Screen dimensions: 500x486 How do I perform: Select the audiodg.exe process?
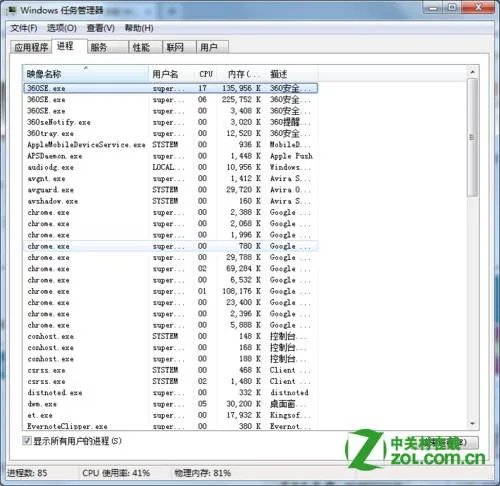click(x=171, y=167)
